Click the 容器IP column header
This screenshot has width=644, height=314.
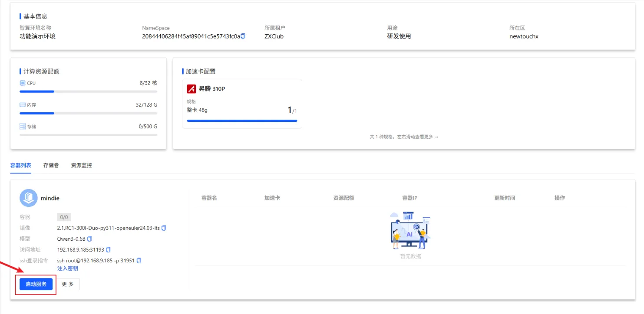point(410,198)
